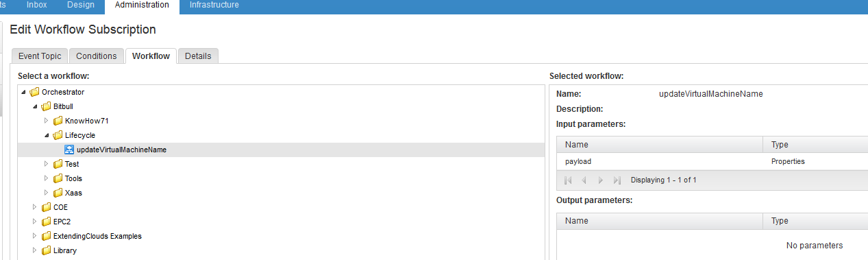
Task: Collapse the Orchestrator tree node
Action: tap(24, 92)
